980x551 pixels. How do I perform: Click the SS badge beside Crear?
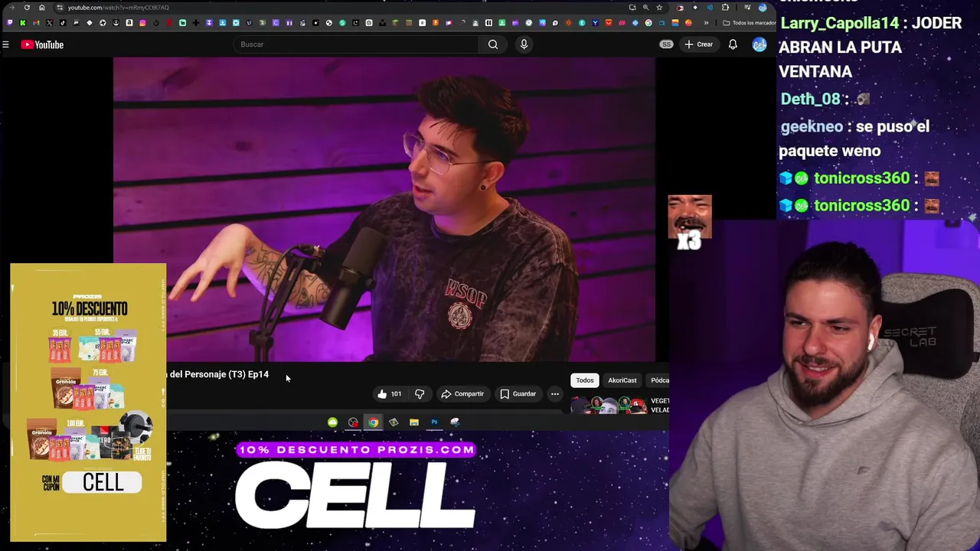click(666, 44)
